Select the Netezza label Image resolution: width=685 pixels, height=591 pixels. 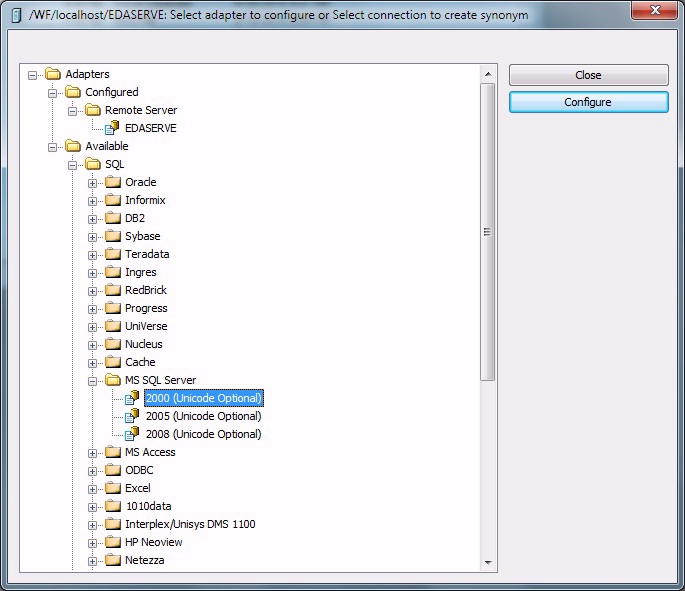(x=145, y=560)
